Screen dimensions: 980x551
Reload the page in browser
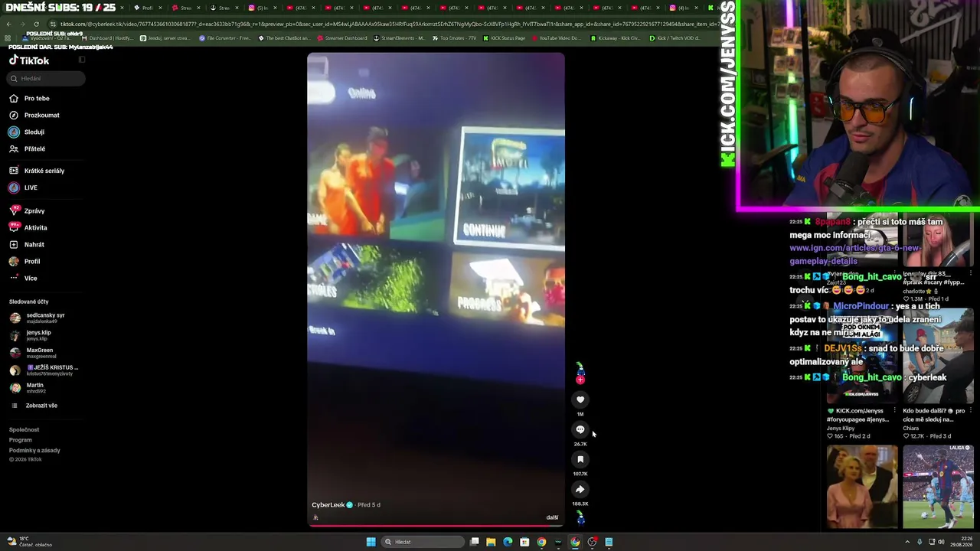coord(36,24)
